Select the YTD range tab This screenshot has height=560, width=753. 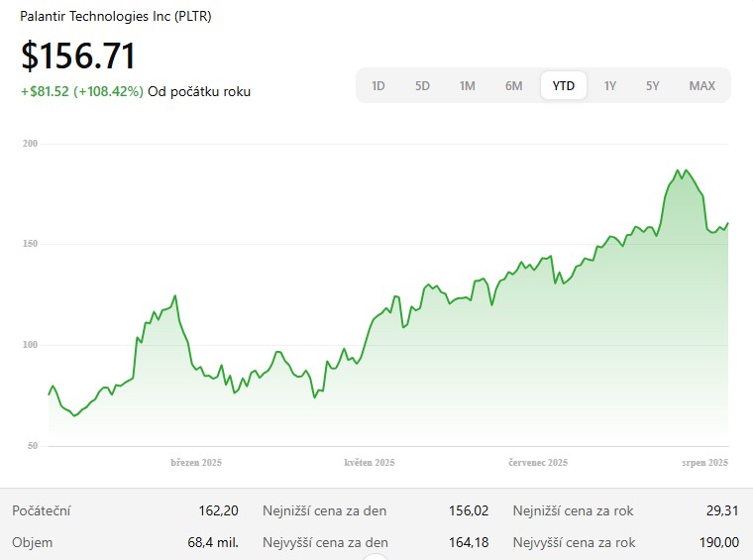564,85
